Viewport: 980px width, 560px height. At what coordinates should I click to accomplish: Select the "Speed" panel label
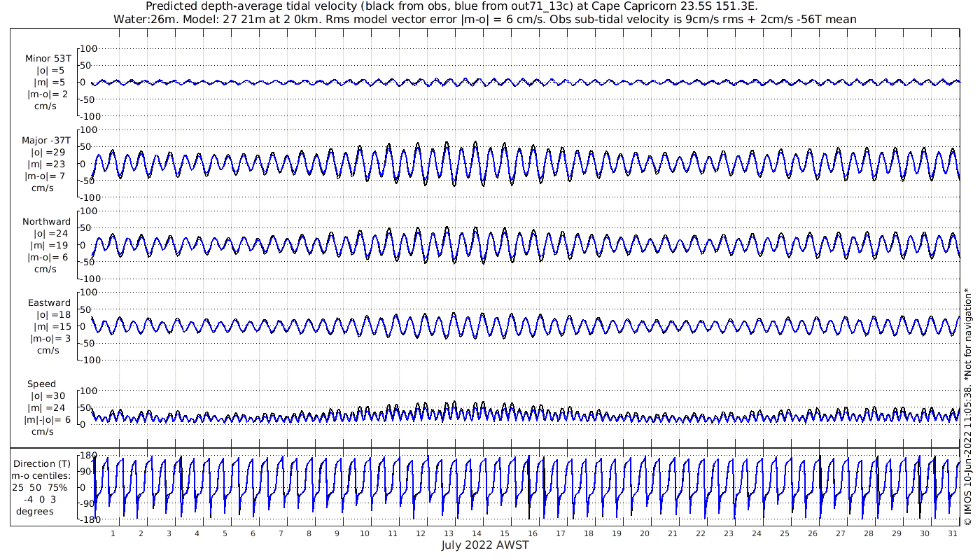coord(42,384)
